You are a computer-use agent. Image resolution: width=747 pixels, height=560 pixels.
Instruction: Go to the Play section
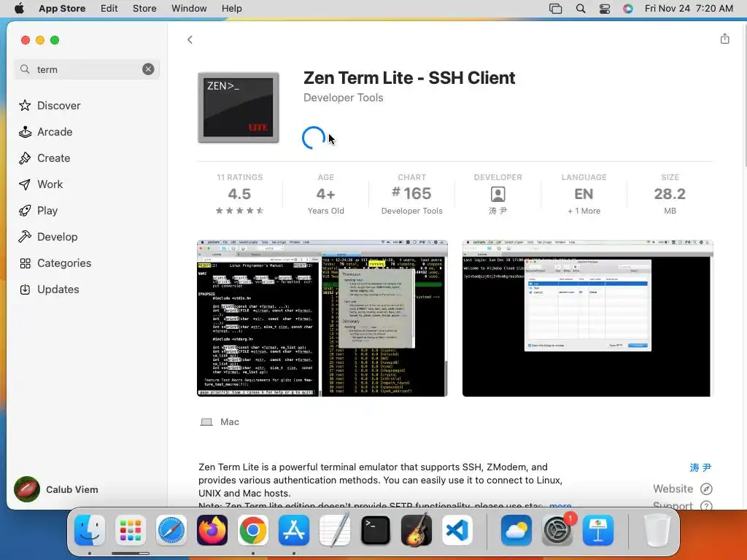(x=38, y=211)
